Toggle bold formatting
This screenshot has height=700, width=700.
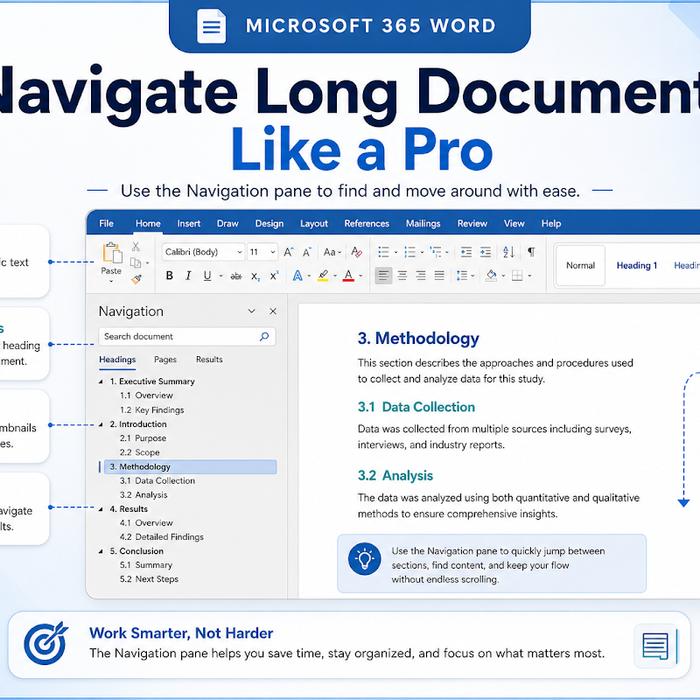pos(170,276)
